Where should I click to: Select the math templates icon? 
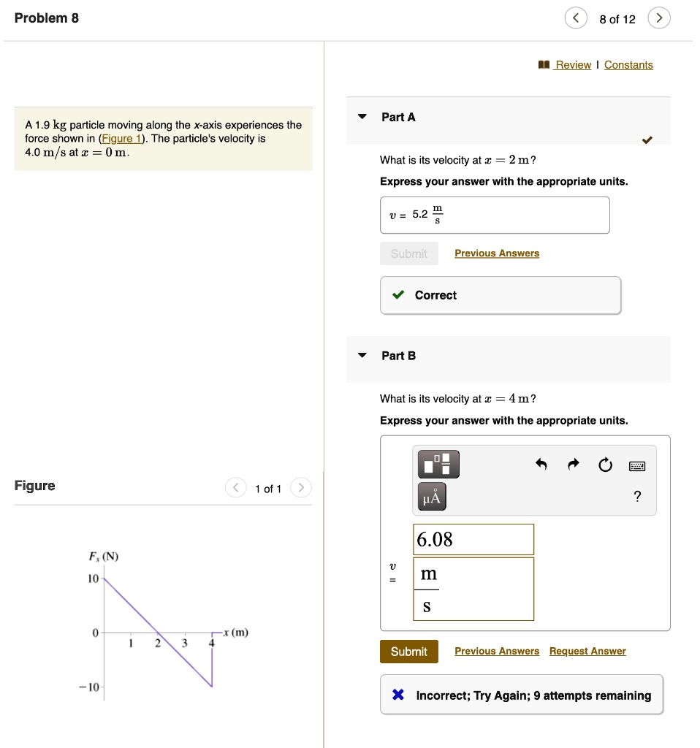point(438,463)
